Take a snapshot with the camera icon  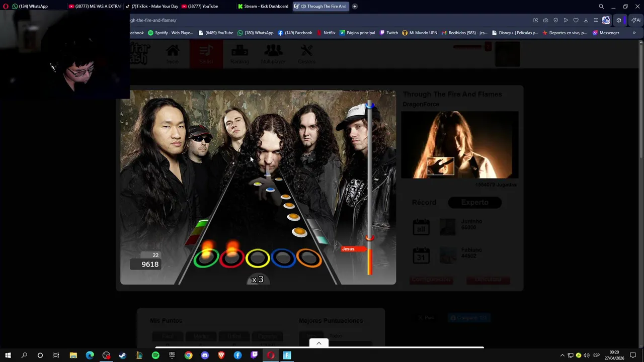point(545,20)
